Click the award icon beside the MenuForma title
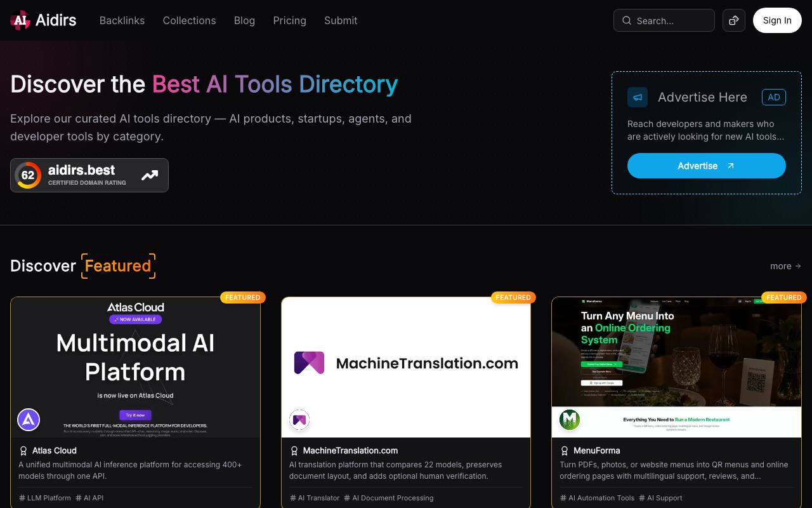Screen dimensions: 812x508 click(565, 451)
